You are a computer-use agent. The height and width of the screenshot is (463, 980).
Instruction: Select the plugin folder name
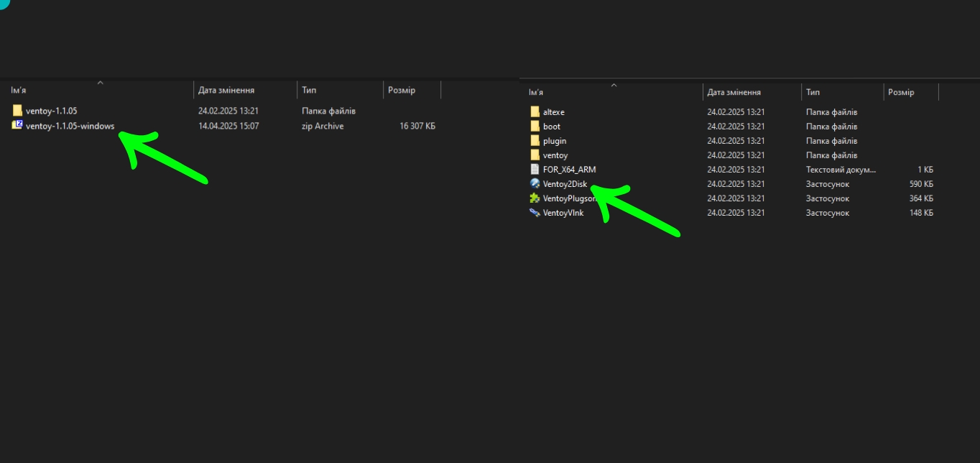pos(555,141)
